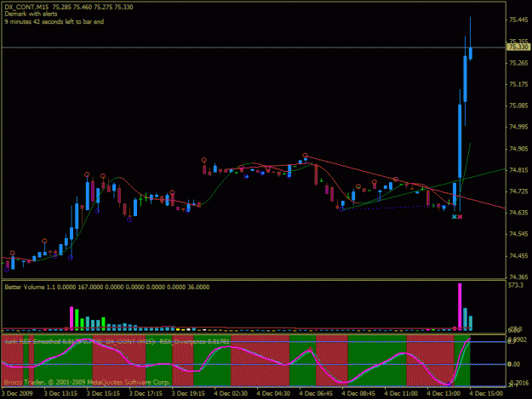Click the -0.7016 oscillator scale label

click(x=518, y=383)
